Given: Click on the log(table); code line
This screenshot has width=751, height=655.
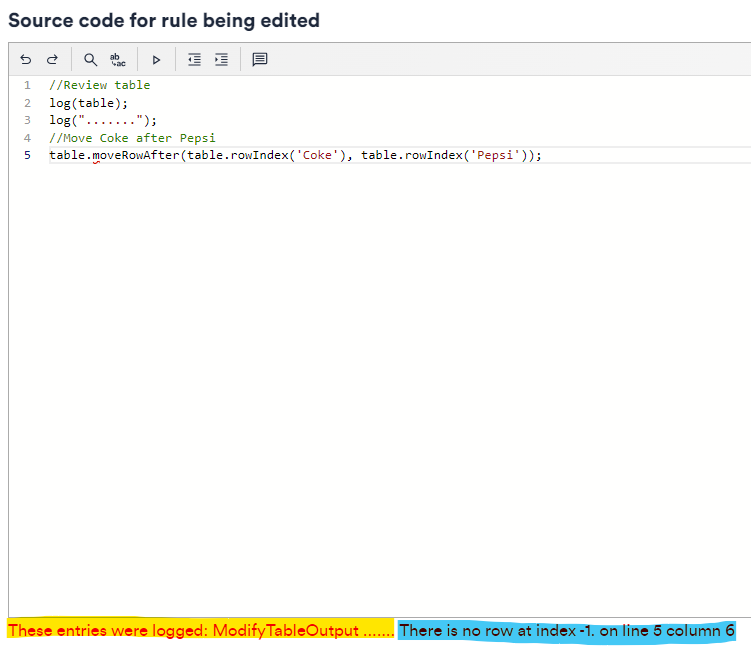Looking at the screenshot, I should pos(89,103).
